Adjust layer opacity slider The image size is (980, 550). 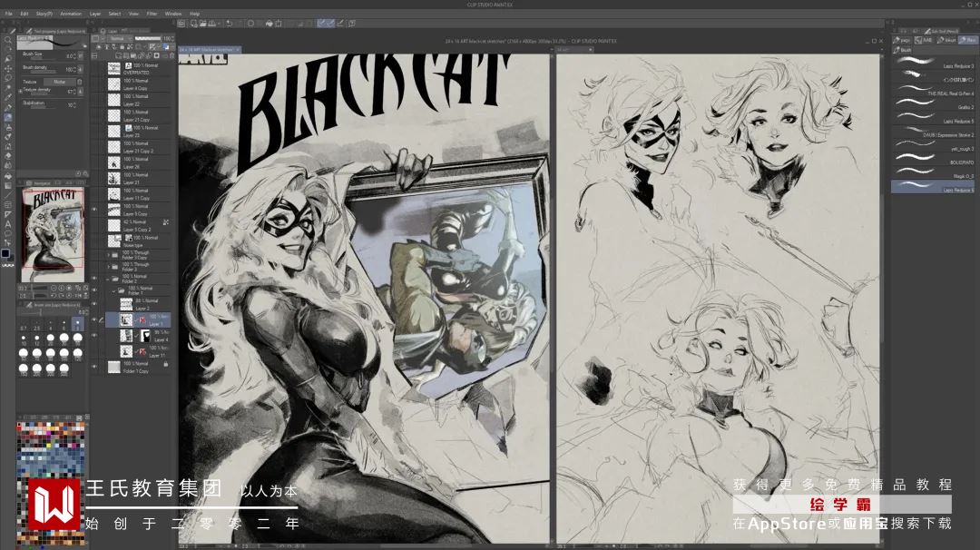tap(148, 38)
